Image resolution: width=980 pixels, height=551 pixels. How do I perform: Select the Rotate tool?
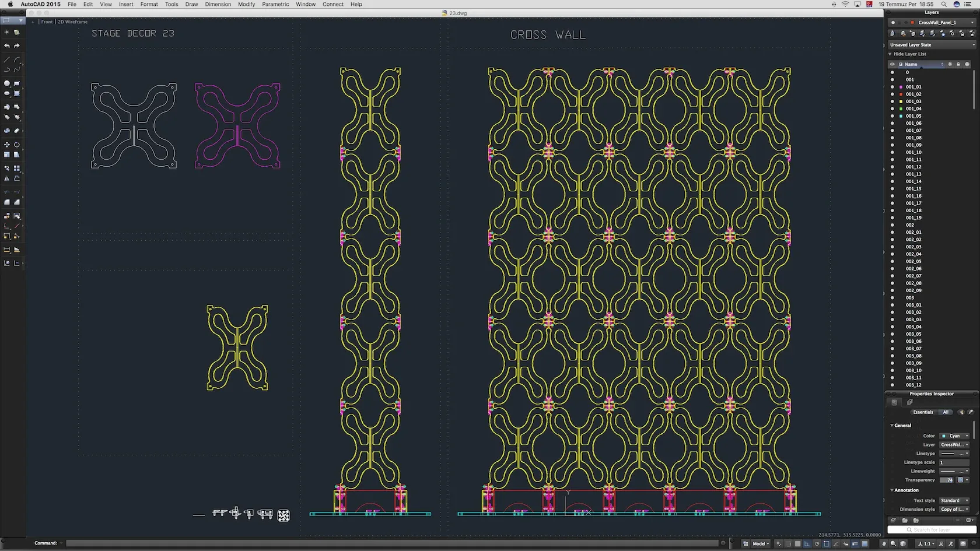point(17,145)
